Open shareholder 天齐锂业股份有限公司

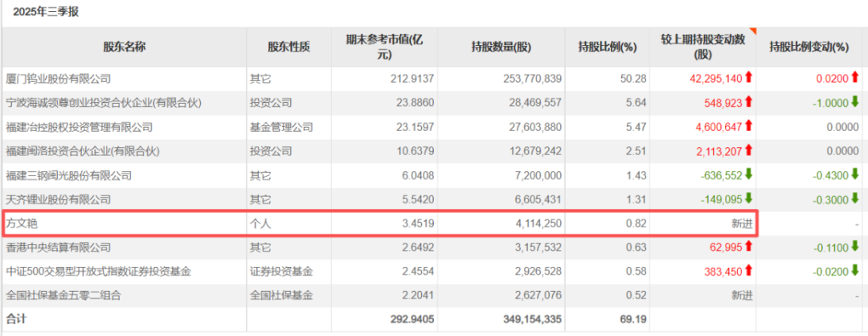point(58,199)
